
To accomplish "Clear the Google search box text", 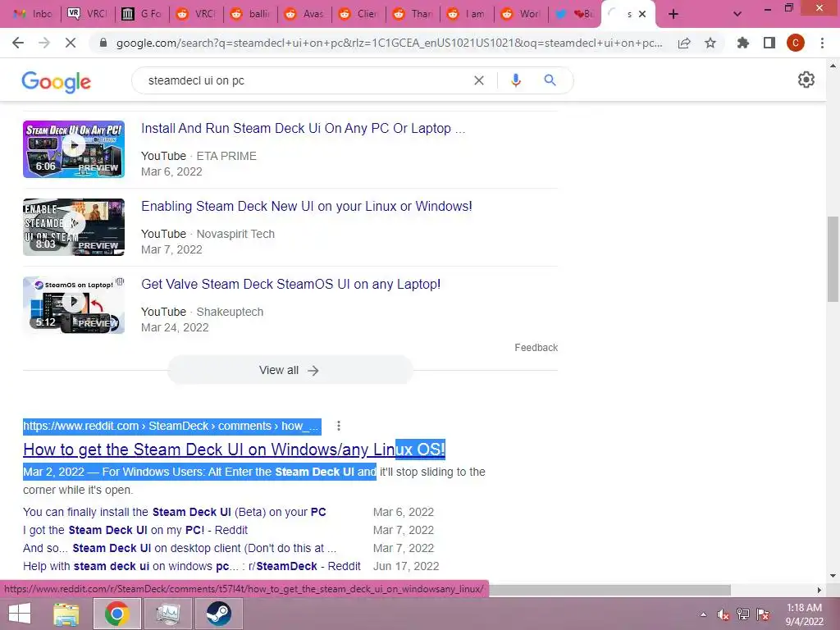I will (x=479, y=80).
